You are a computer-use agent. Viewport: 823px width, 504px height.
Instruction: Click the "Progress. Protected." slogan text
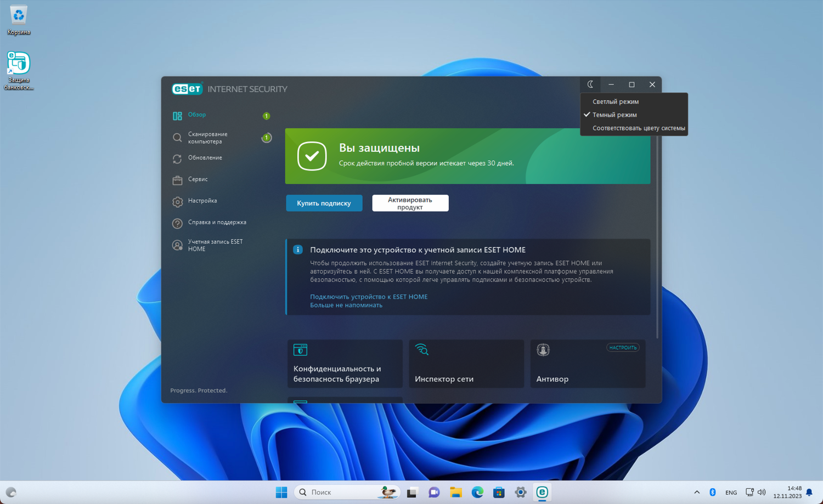(199, 390)
